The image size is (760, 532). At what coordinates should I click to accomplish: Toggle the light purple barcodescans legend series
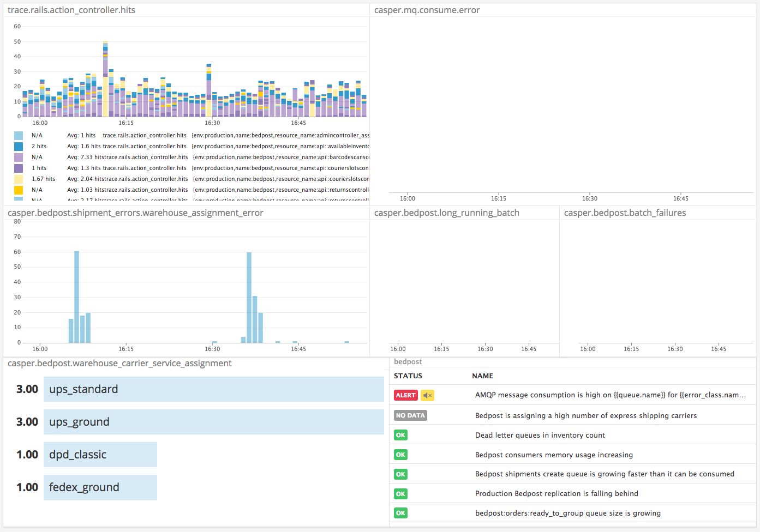click(x=19, y=157)
